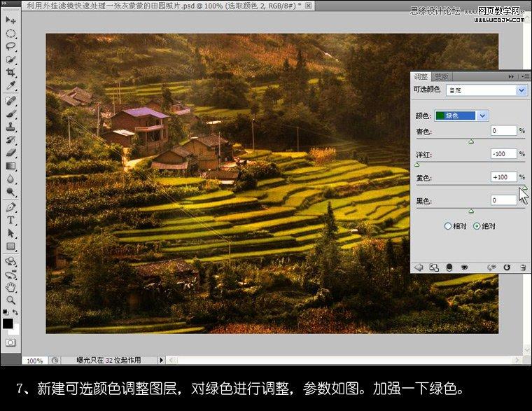Click the 洋红 slider handle

click(417, 165)
